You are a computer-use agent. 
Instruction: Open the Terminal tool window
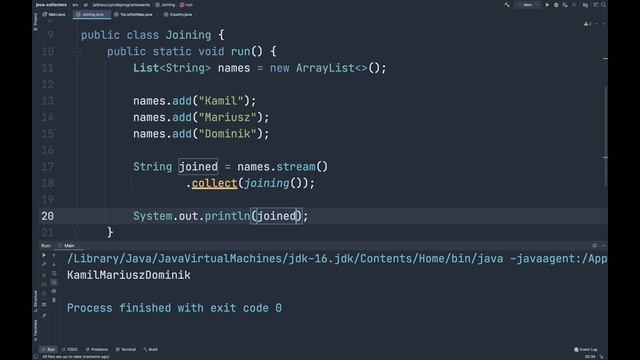click(x=126, y=349)
